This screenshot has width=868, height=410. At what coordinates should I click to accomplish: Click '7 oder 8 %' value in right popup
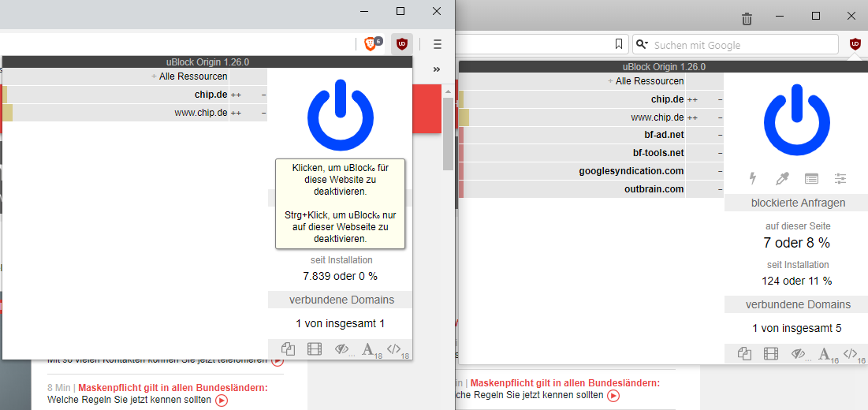796,242
